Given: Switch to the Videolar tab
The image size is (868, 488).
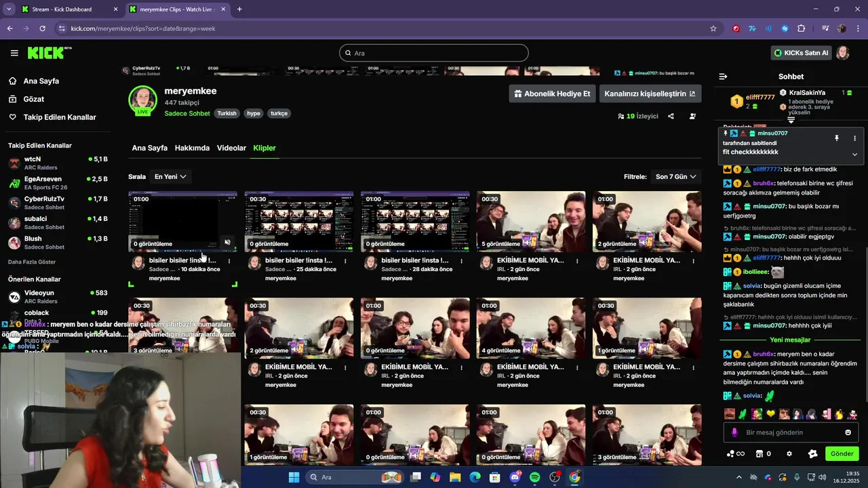Looking at the screenshot, I should coord(231,148).
